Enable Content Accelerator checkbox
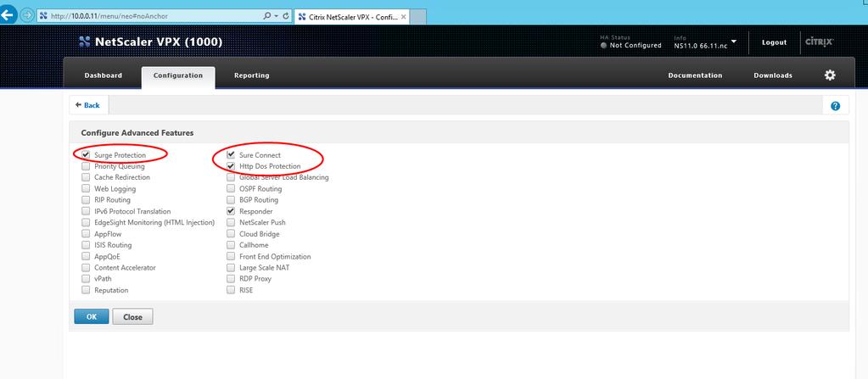868x379 pixels. click(85, 268)
